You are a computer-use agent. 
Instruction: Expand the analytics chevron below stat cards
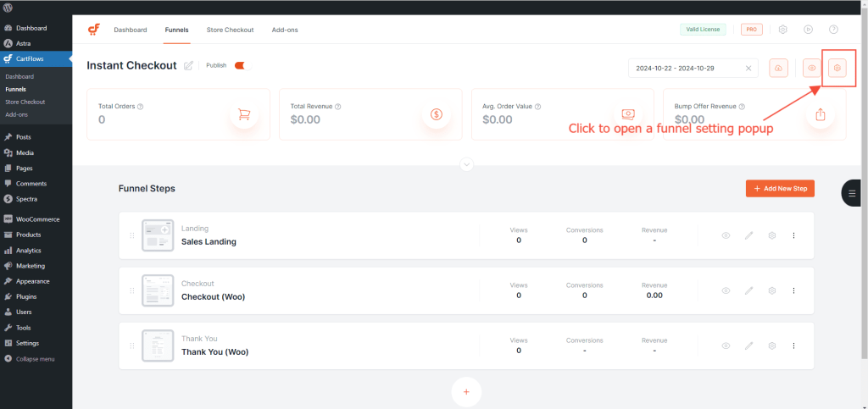[x=466, y=164]
